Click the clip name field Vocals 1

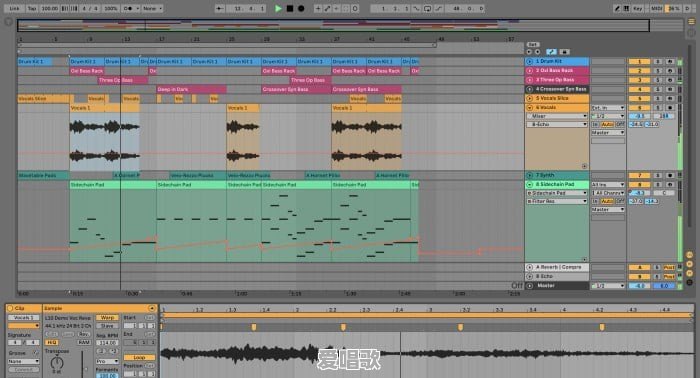(x=23, y=318)
